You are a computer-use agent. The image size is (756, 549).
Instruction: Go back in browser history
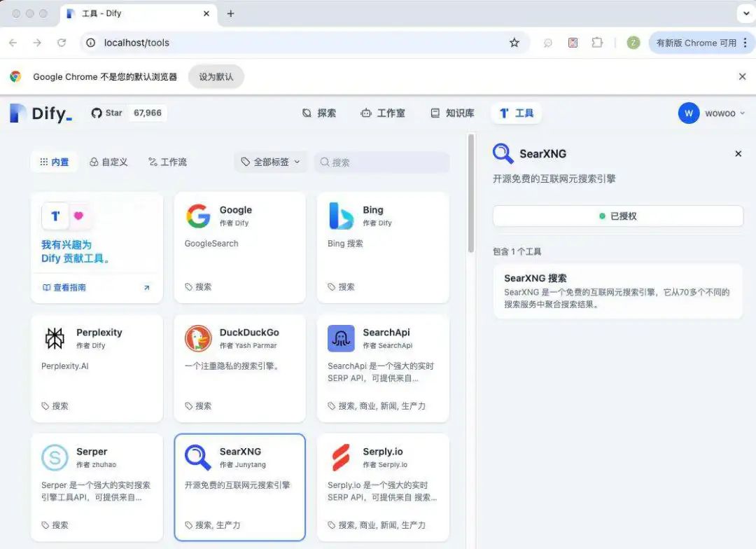point(13,43)
